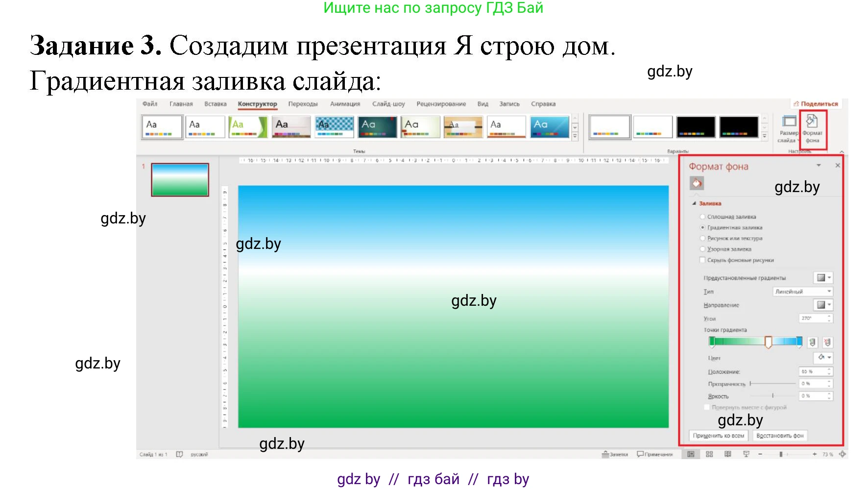Select the fill bucket icon in Формат фона
The image size is (868, 489).
click(x=697, y=183)
